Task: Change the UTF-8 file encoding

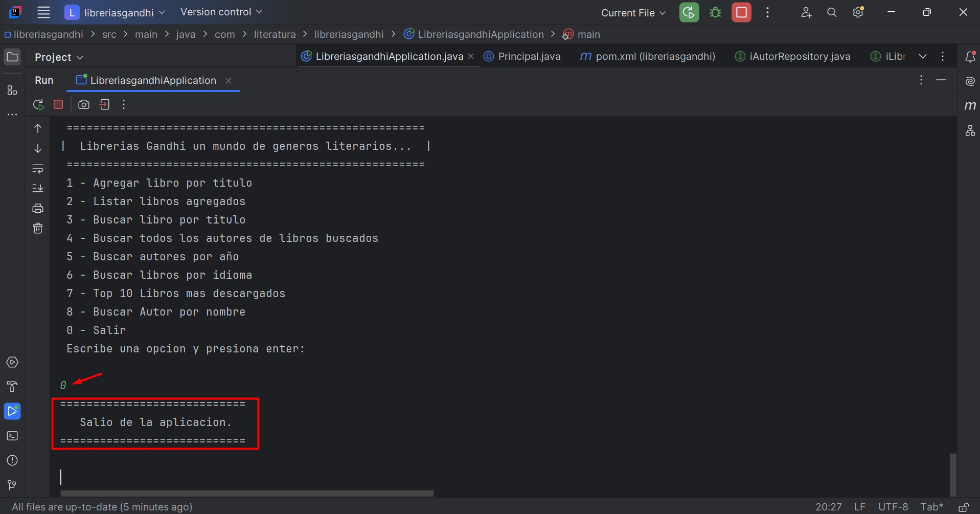Action: 893,507
